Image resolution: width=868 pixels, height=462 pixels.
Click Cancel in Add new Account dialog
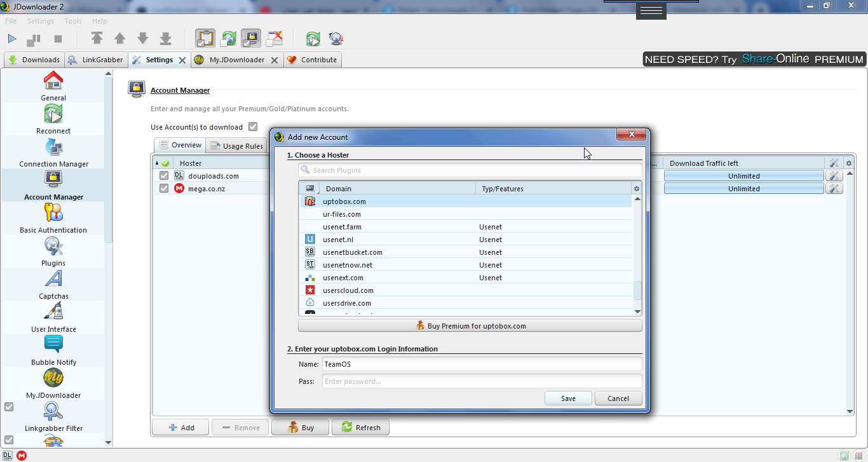[x=618, y=398]
